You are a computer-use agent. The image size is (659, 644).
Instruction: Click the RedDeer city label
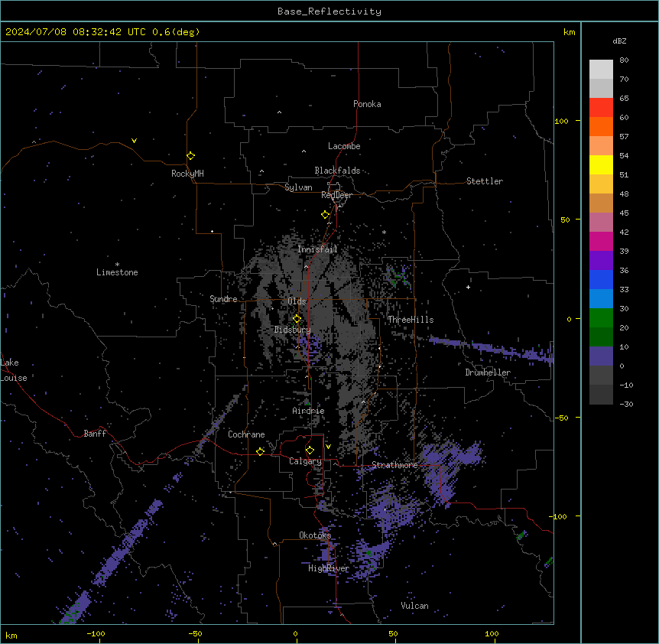coord(336,195)
